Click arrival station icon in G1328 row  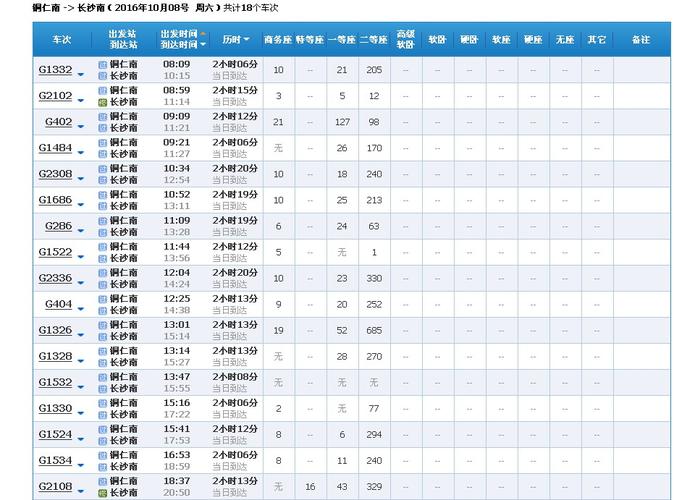pyautogui.click(x=103, y=363)
